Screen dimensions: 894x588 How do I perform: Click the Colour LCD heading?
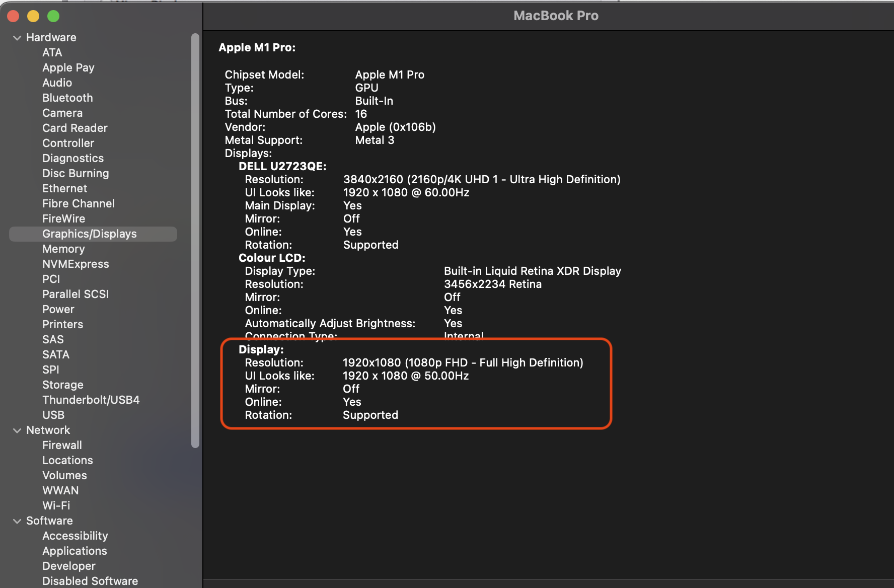click(272, 258)
